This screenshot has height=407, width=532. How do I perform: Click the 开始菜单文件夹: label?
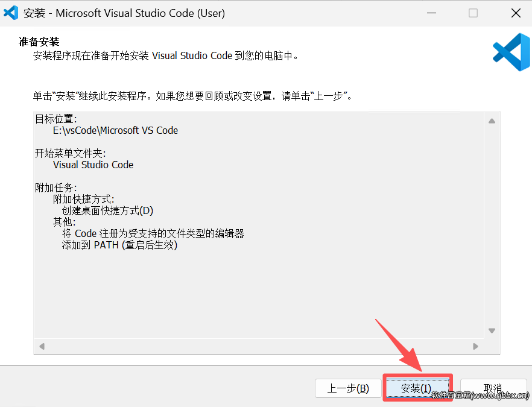click(x=70, y=153)
